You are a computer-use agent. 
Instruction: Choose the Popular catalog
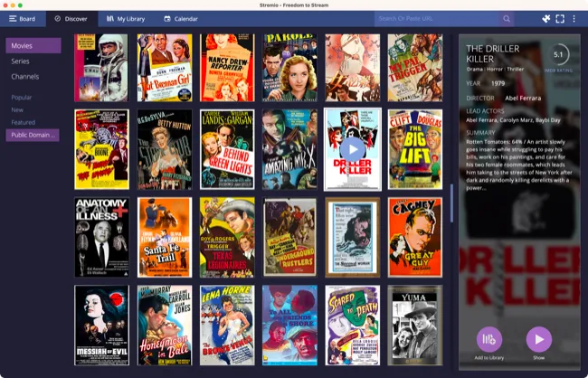22,98
